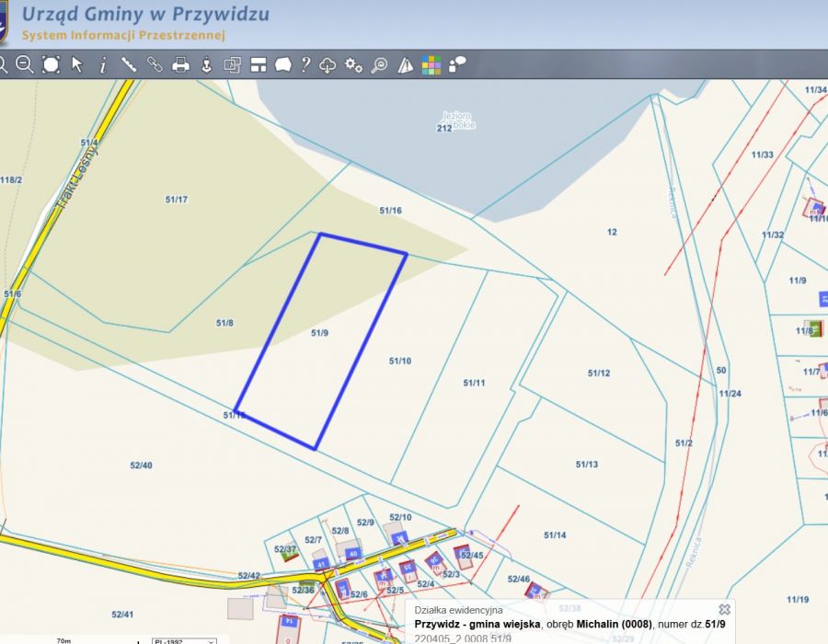The width and height of the screenshot is (828, 644).
Task: Select the white polygon shape tool
Action: 283,64
